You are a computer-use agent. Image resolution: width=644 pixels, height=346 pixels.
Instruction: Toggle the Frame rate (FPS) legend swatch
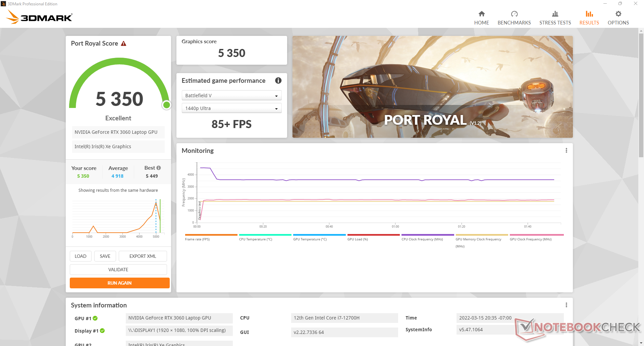[211, 235]
